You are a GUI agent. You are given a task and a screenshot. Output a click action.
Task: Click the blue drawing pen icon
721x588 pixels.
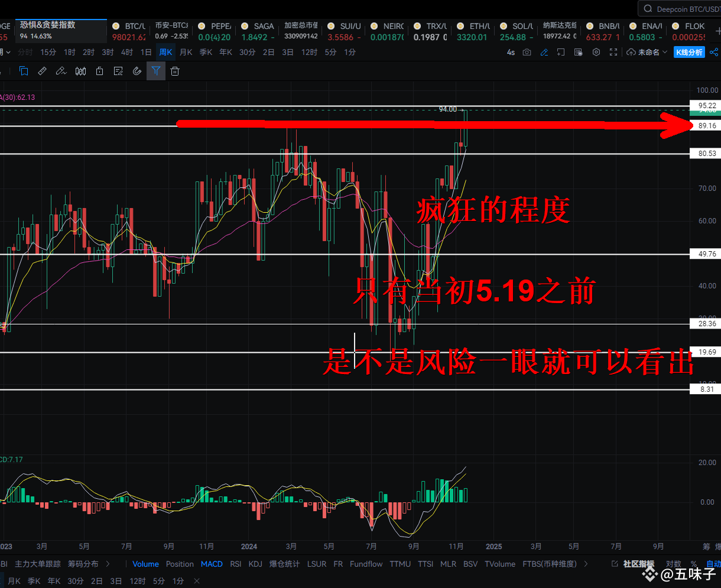[x=544, y=52]
